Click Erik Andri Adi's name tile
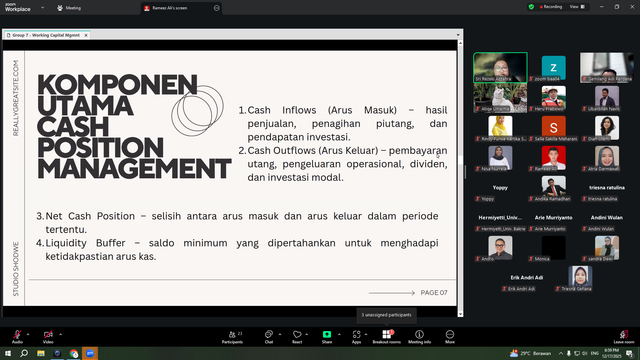The height and width of the screenshot is (360, 640). [x=527, y=278]
